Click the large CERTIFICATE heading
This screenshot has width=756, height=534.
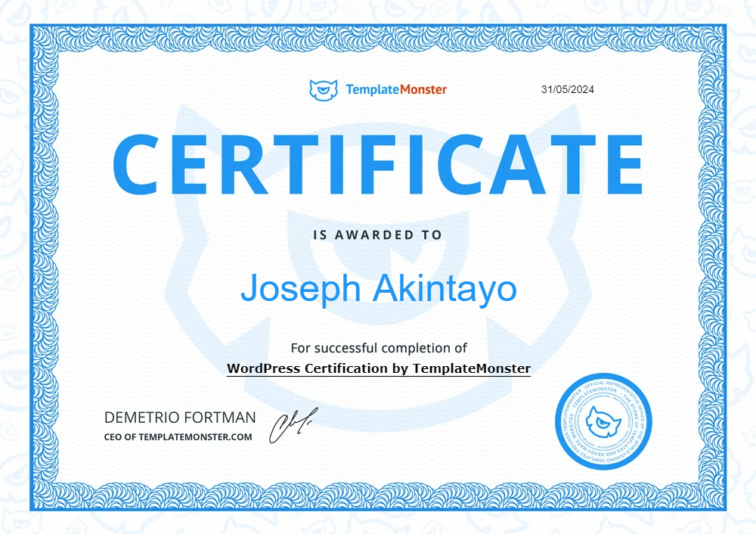tap(378, 164)
